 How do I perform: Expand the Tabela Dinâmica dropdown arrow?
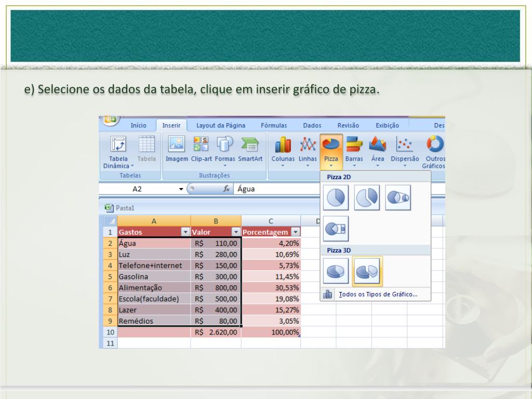tap(132, 166)
